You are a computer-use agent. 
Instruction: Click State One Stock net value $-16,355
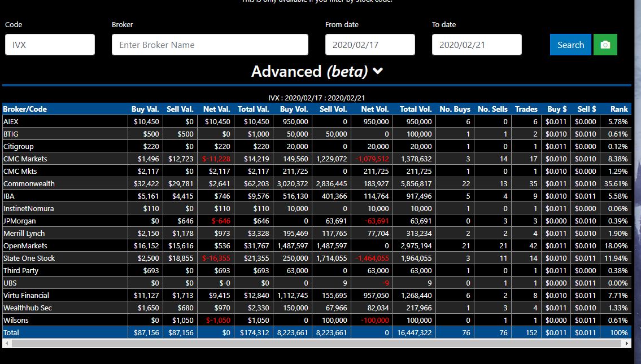point(216,258)
